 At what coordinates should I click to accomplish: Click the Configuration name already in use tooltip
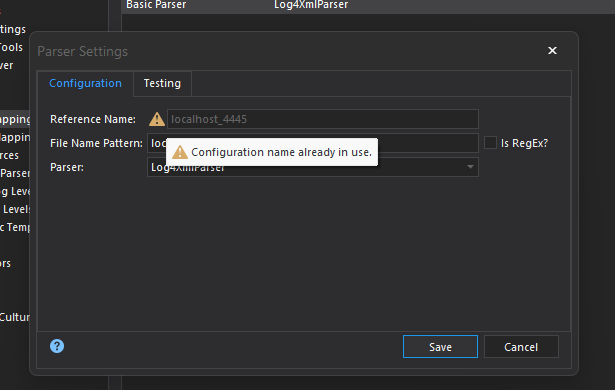tap(272, 152)
